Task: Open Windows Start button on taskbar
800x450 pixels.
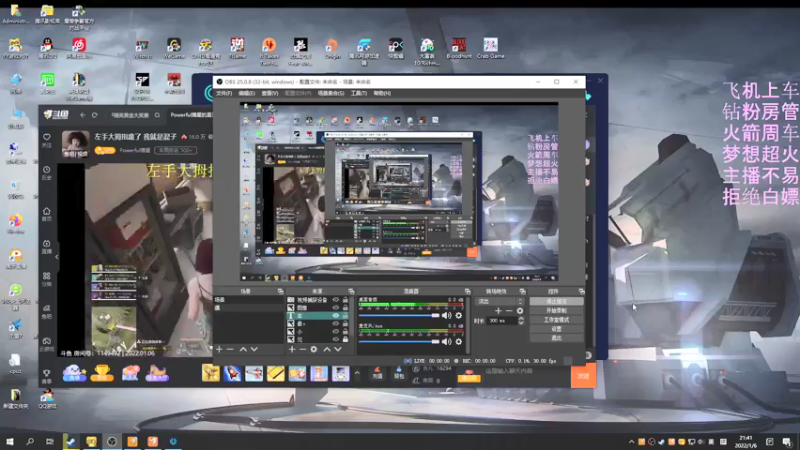Action: pos(10,442)
